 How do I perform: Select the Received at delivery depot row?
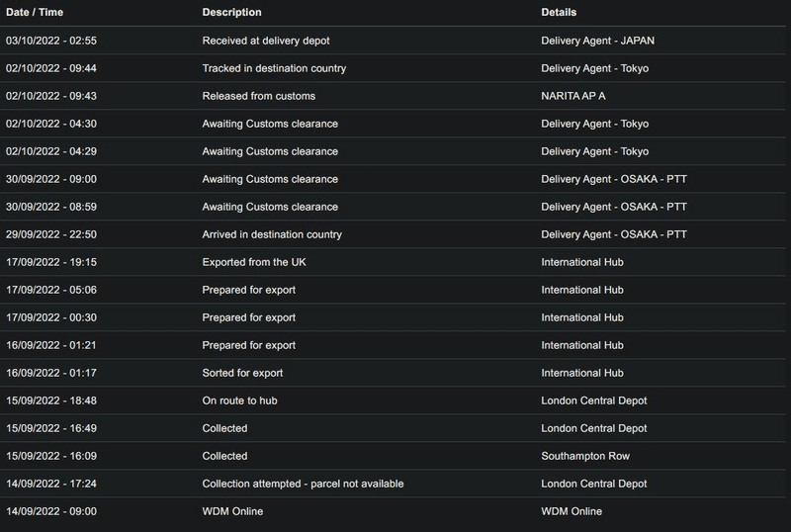click(393, 41)
